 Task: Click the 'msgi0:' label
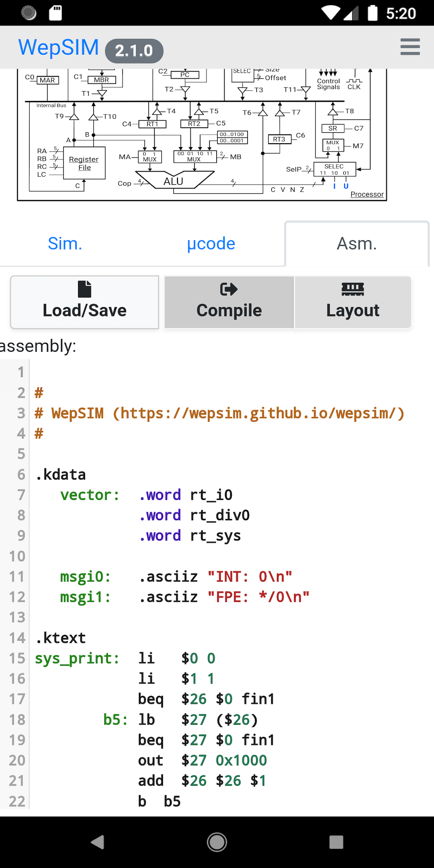[x=86, y=576]
